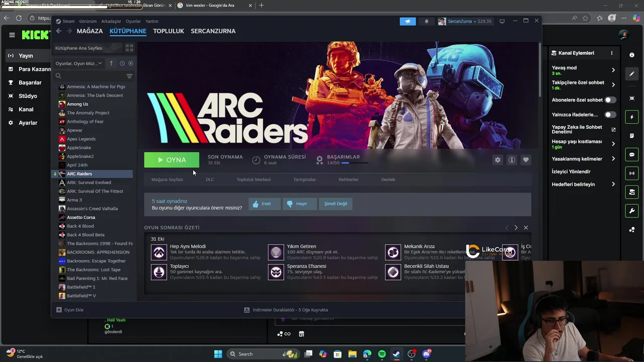Click Şimdi Değil button
The width and height of the screenshot is (644, 362).
click(336, 204)
